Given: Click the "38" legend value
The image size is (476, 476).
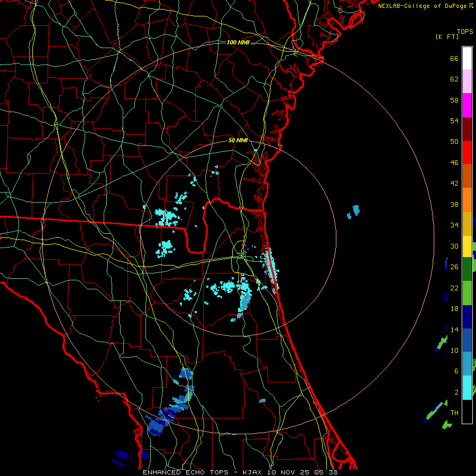Looking at the screenshot, I should [454, 204].
